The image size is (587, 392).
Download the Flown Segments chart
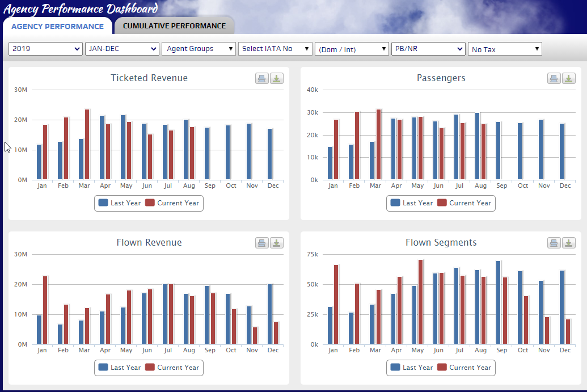(568, 243)
